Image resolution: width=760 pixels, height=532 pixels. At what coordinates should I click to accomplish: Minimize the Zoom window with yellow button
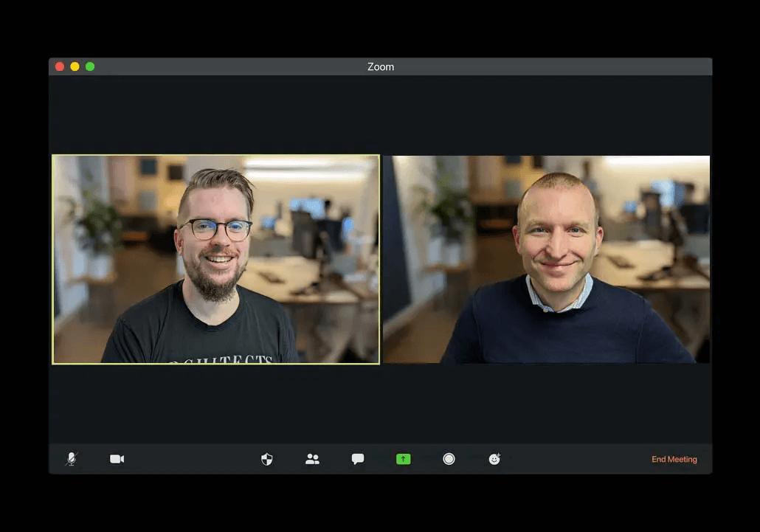[x=75, y=66]
